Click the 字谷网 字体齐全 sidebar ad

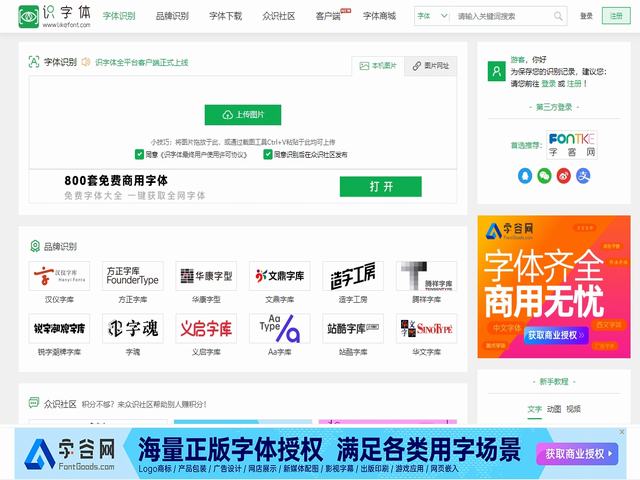(554, 287)
